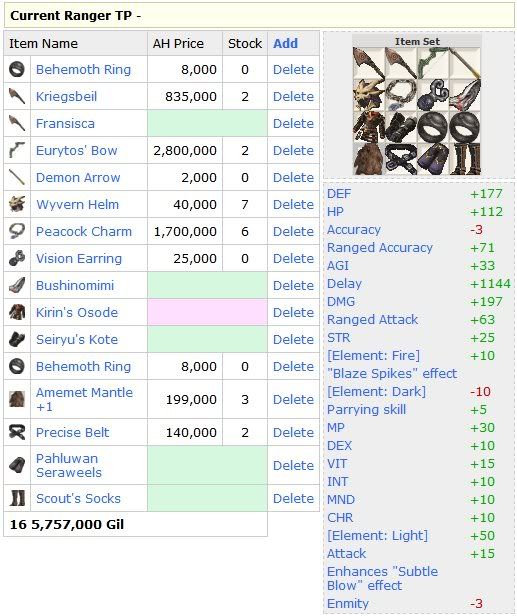Open the Enhances "Subtle Blow" effect link
Image resolution: width=517 pixels, height=616 pixels.
click(x=382, y=578)
